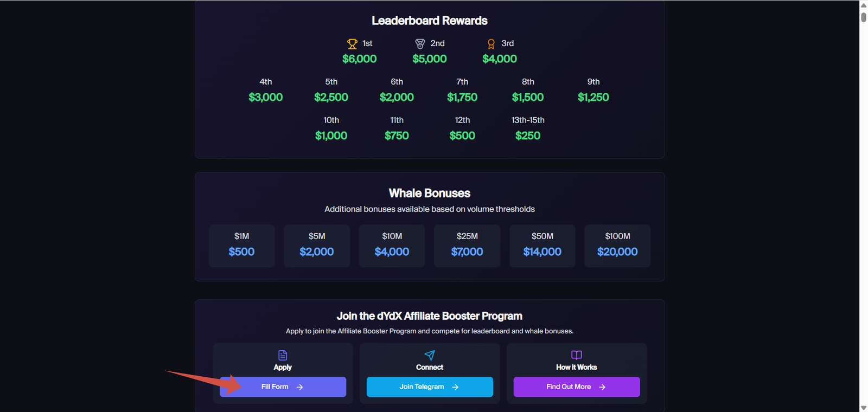Viewport: 868px width, 412px height.
Task: Open the Find Out More button
Action: pyautogui.click(x=576, y=387)
